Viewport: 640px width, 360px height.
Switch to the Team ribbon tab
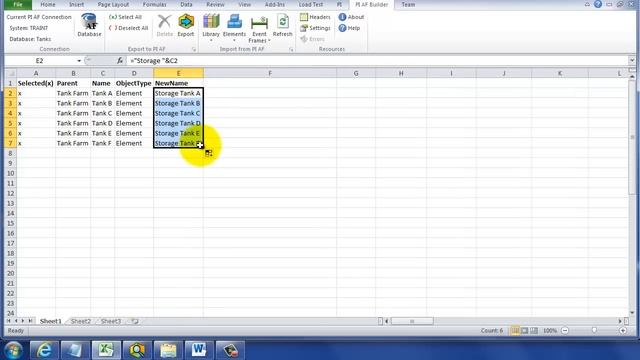[408, 4]
